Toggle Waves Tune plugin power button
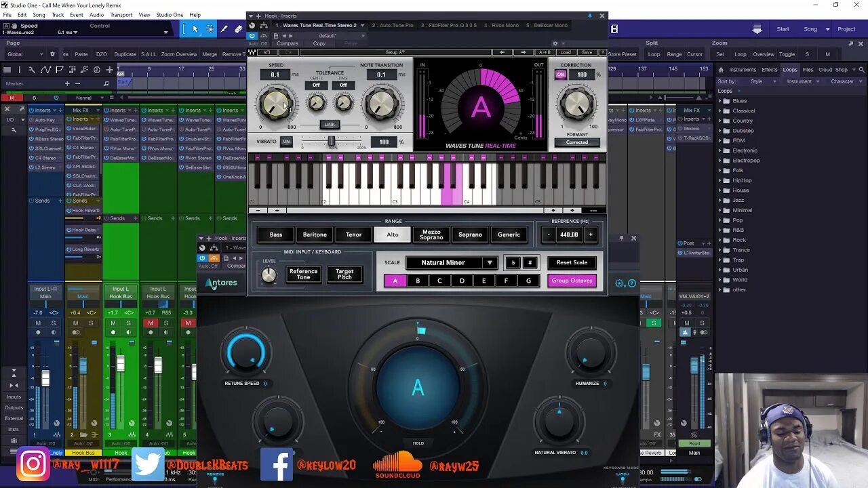 tap(252, 35)
